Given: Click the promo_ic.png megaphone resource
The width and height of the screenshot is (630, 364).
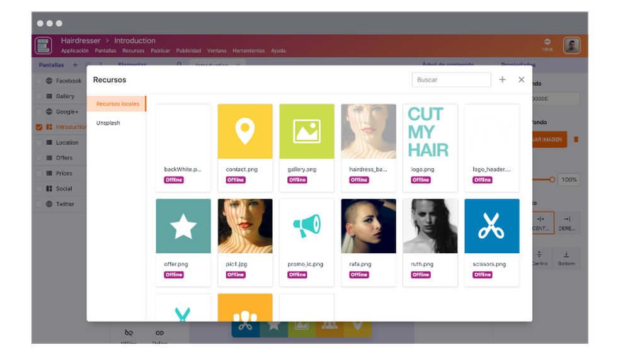Looking at the screenshot, I should click(307, 227).
